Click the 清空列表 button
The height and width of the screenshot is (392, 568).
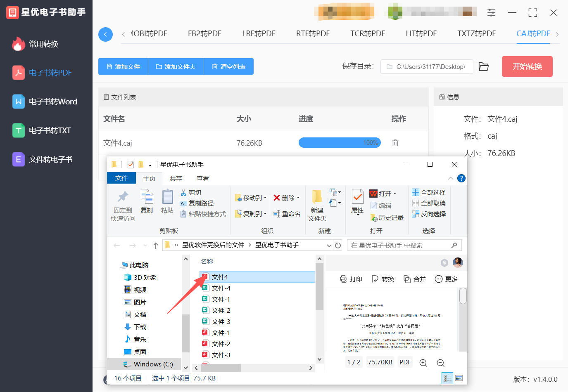[228, 66]
